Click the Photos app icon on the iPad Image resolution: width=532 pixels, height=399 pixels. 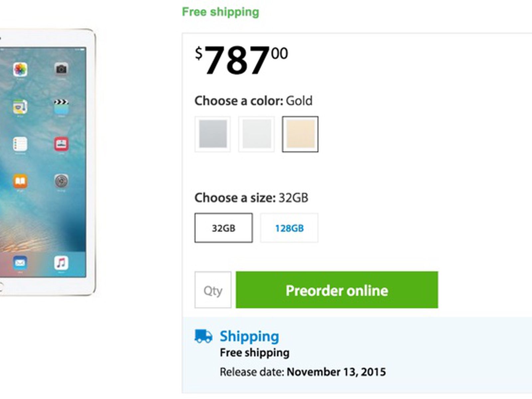(x=20, y=69)
